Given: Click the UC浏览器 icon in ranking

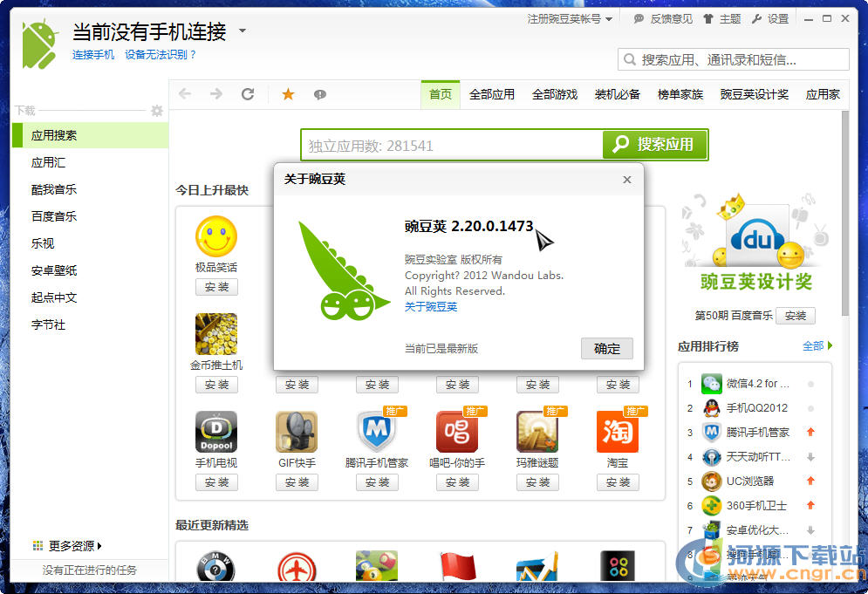Looking at the screenshot, I should pyautogui.click(x=711, y=481).
